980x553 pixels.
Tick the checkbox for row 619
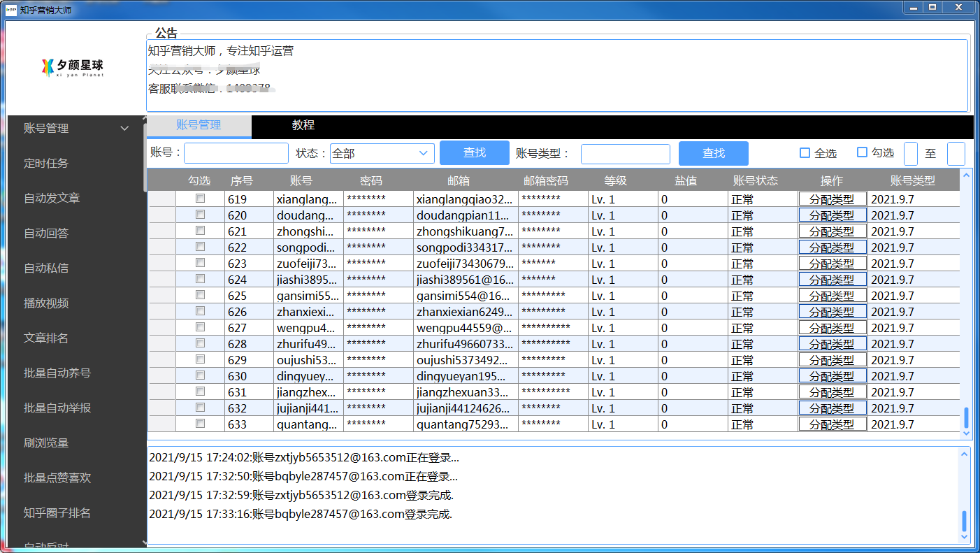200,199
